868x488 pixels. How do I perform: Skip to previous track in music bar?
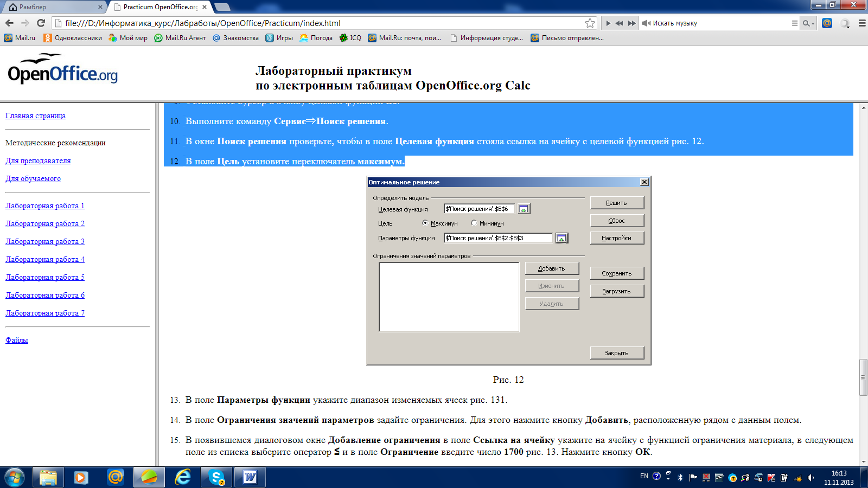[619, 23]
